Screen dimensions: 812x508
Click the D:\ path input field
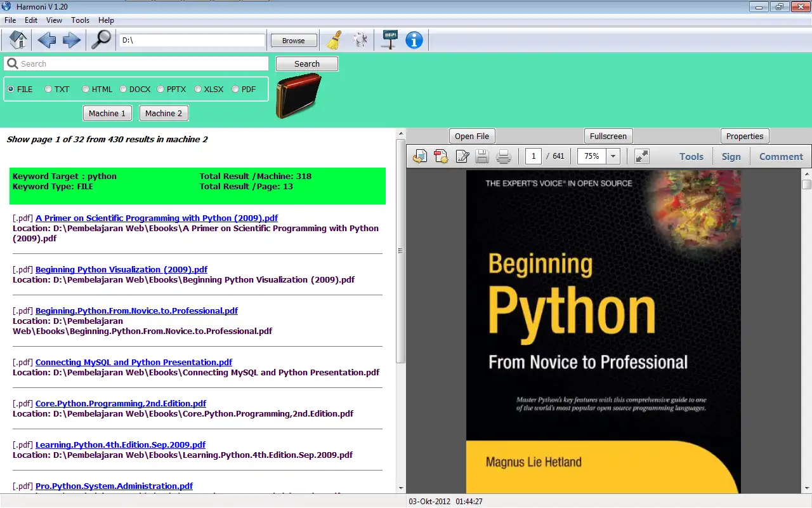coord(192,41)
